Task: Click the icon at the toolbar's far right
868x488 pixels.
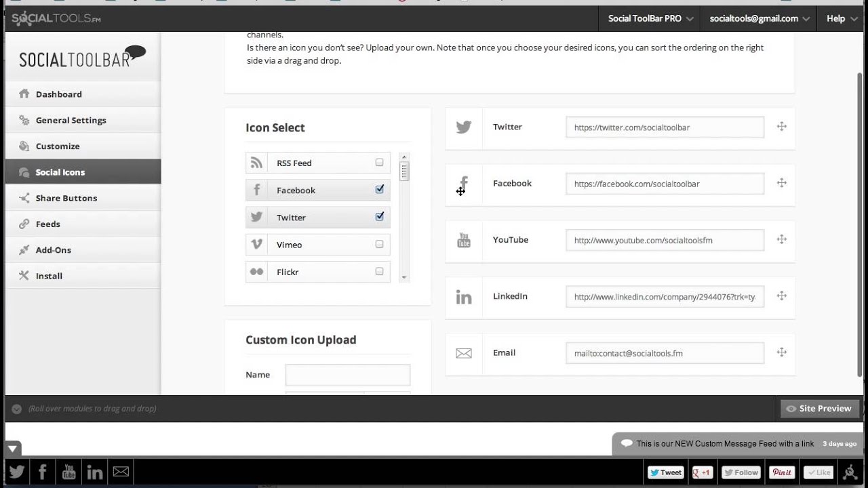Action: pyautogui.click(x=850, y=472)
